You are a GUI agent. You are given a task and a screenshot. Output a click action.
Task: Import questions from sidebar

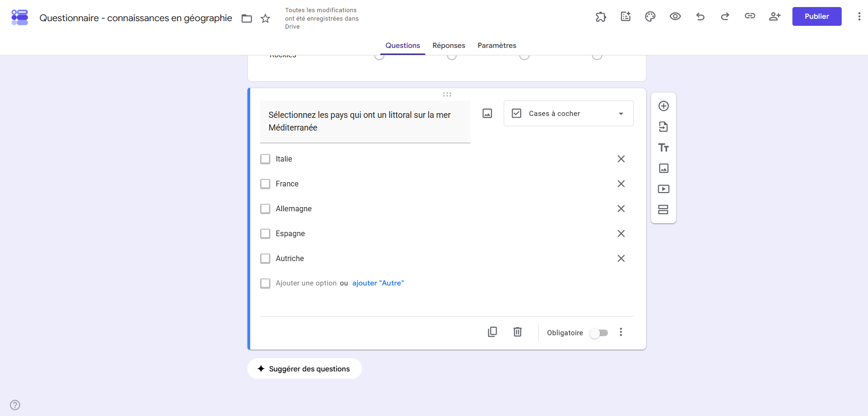tap(663, 127)
